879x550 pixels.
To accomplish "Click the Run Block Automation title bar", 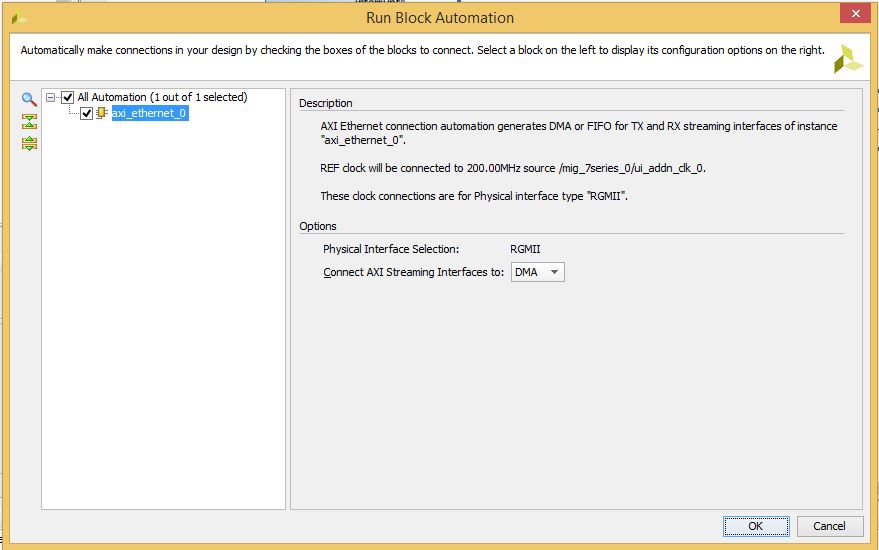I will tap(440, 18).
